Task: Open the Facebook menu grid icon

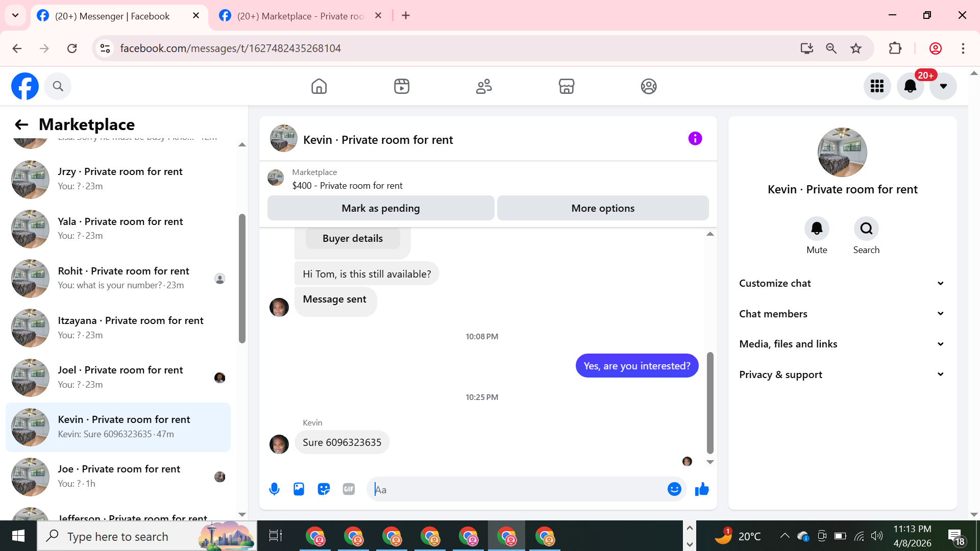Action: tap(877, 86)
